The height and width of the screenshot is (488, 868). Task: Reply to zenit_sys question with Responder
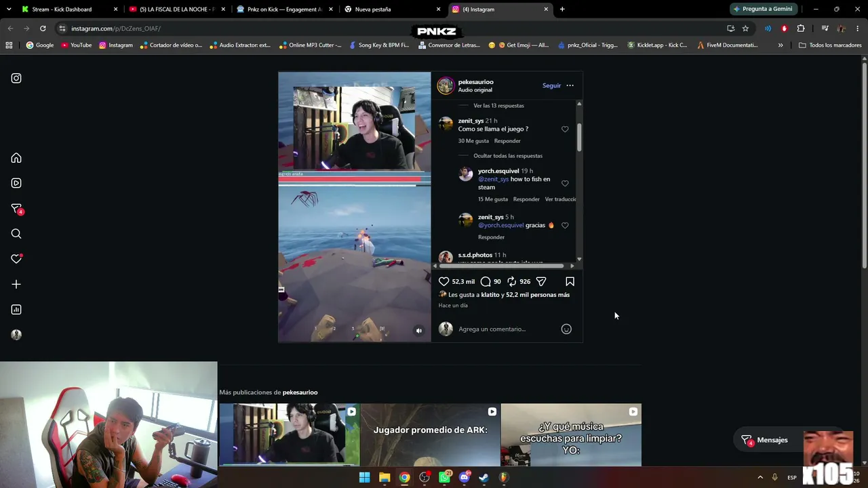507,141
